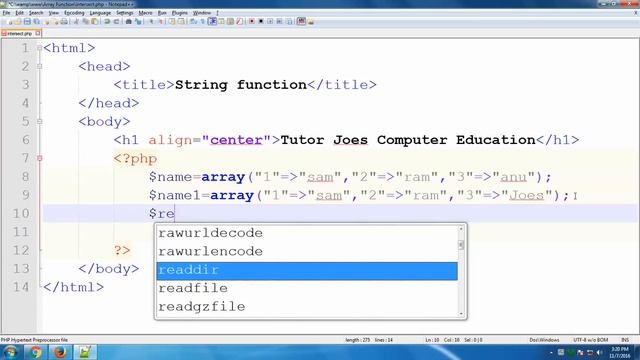Place cursor after $re on line 10
This screenshot has height=360, width=640.
pyautogui.click(x=175, y=213)
